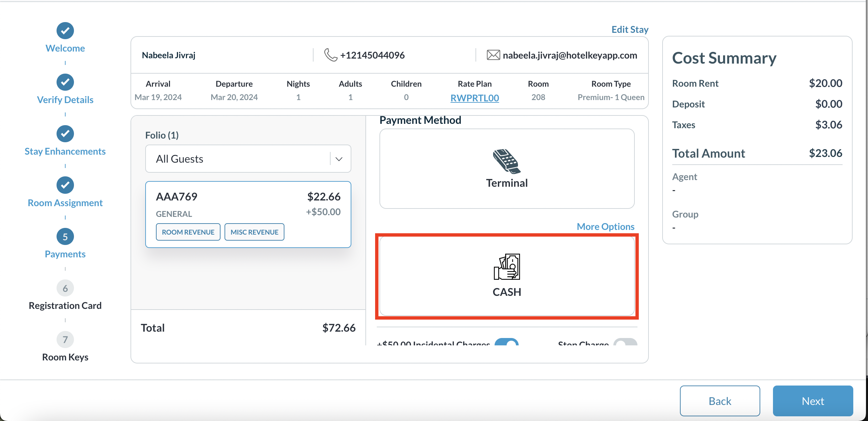This screenshot has height=421, width=868.
Task: Toggle the Stop Charge switch
Action: pos(625,342)
